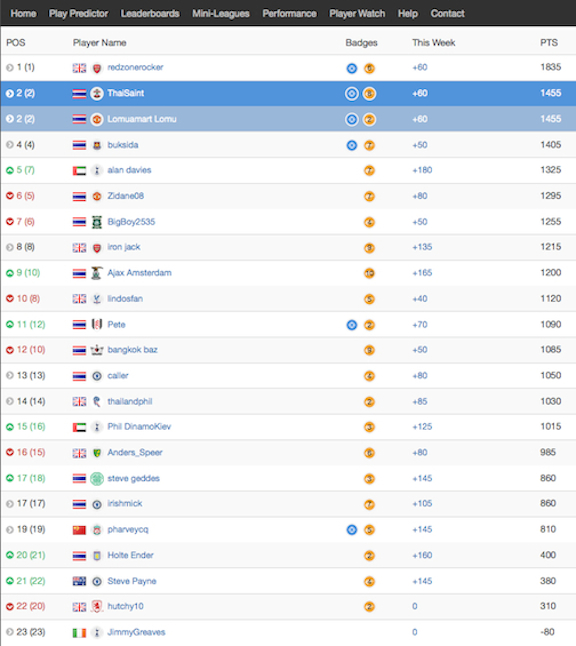
Task: View buksida's player profile
Action: point(123,145)
